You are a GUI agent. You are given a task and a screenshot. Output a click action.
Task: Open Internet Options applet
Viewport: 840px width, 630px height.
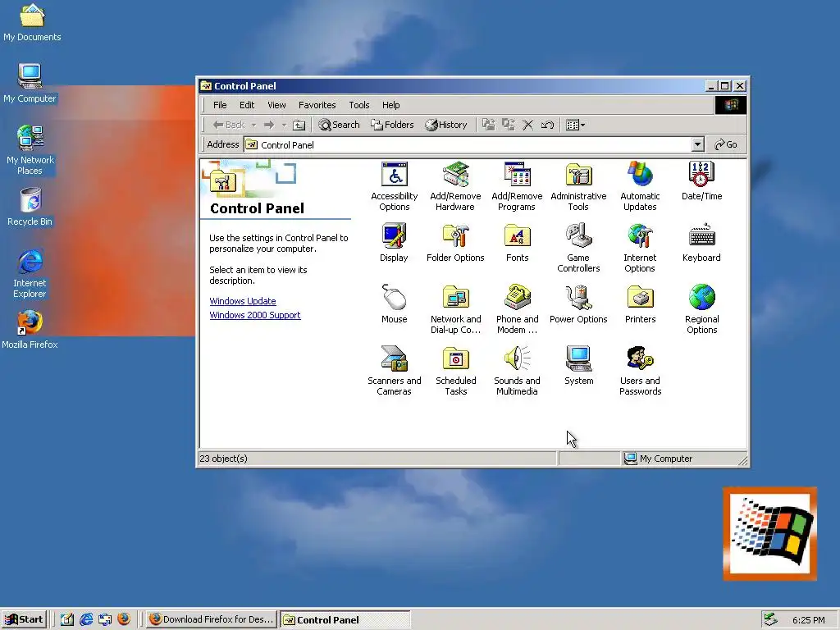(x=640, y=248)
